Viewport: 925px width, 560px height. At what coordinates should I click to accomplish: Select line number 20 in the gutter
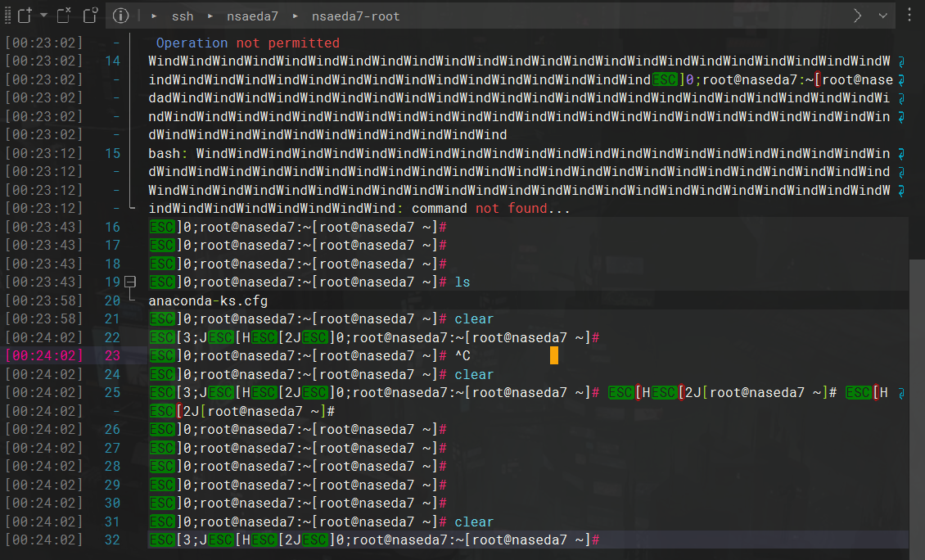[113, 300]
